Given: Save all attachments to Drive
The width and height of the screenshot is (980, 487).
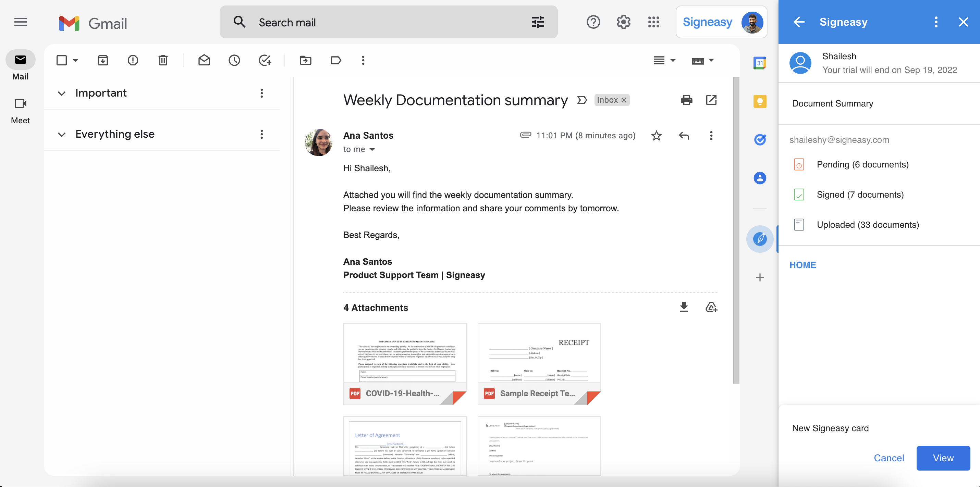Looking at the screenshot, I should point(711,307).
